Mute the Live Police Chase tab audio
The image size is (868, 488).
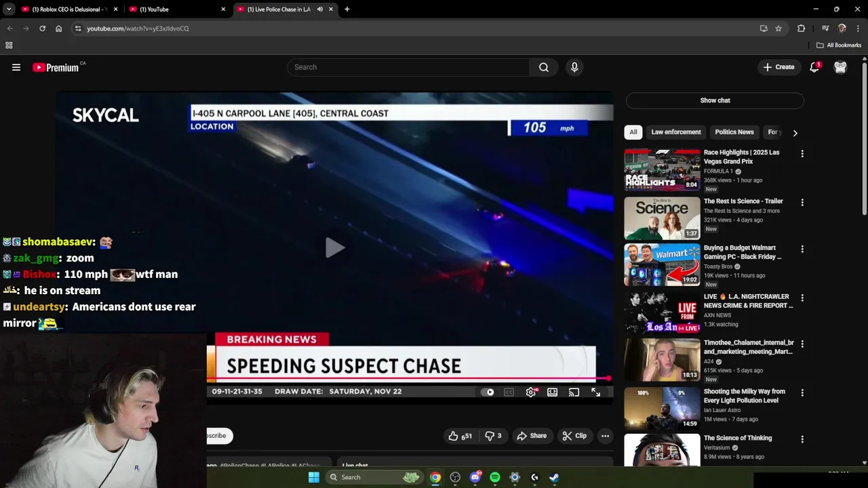[x=319, y=9]
